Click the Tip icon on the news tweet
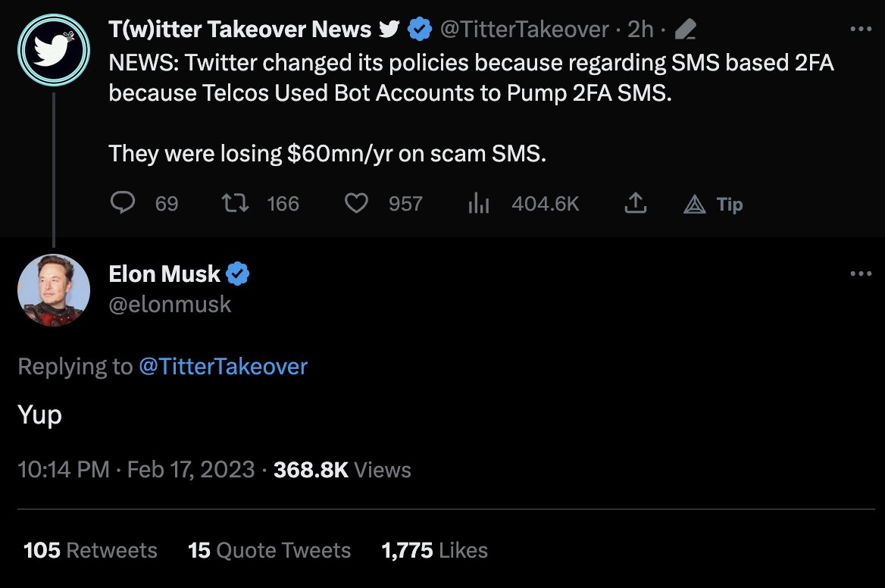Screen dimensions: 885x588 point(695,204)
